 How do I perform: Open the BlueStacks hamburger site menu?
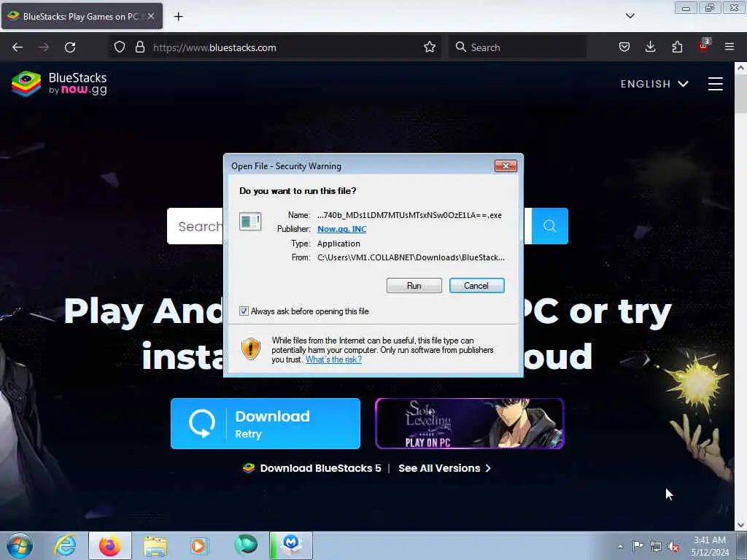pos(715,84)
